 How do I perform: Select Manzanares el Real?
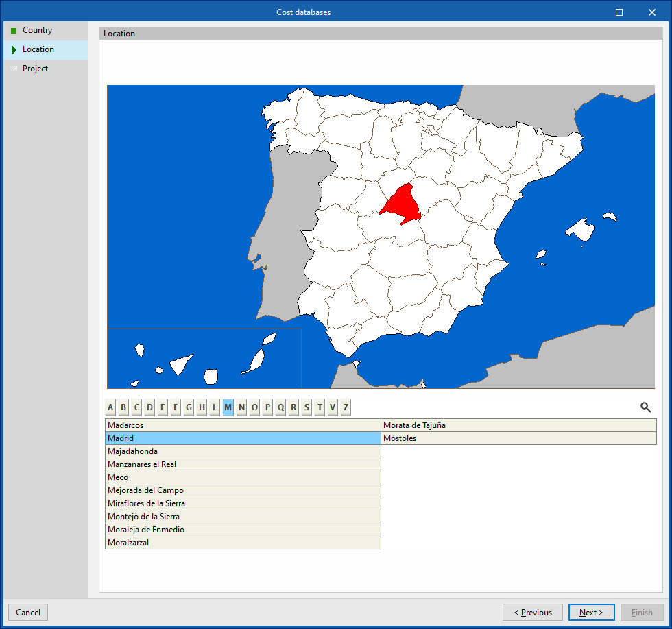pyautogui.click(x=243, y=464)
